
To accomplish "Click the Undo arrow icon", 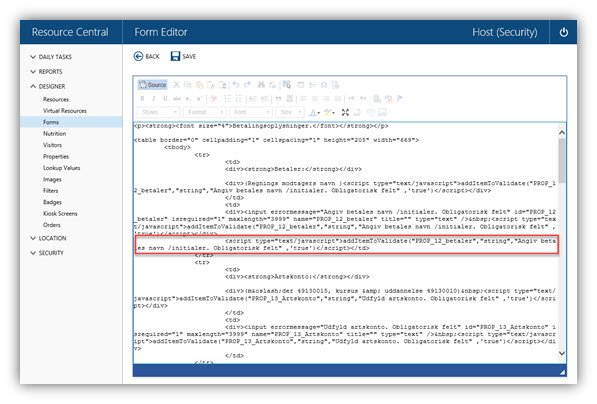I will (x=236, y=85).
